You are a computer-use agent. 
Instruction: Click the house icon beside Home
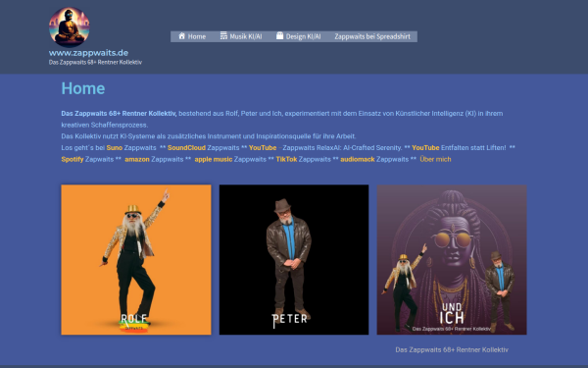point(182,36)
